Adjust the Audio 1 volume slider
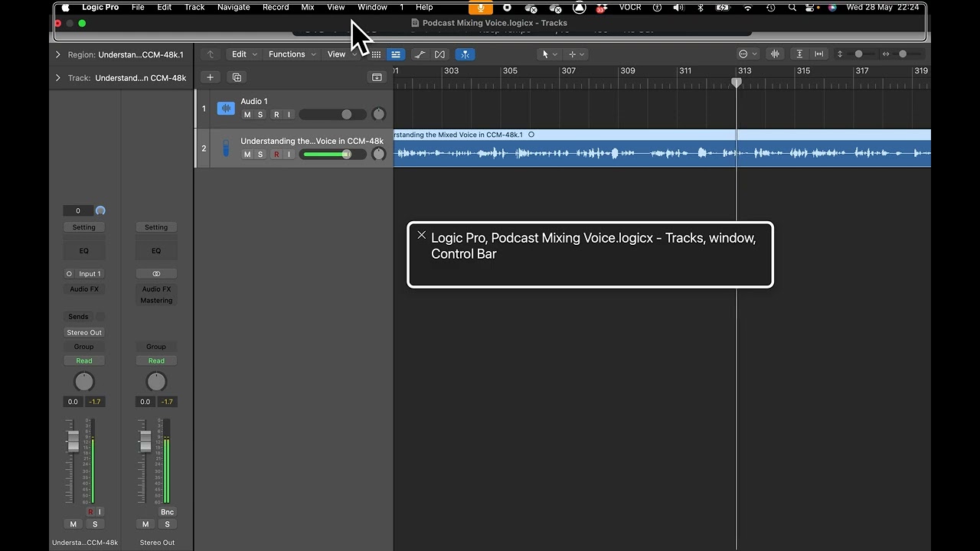 click(333, 115)
